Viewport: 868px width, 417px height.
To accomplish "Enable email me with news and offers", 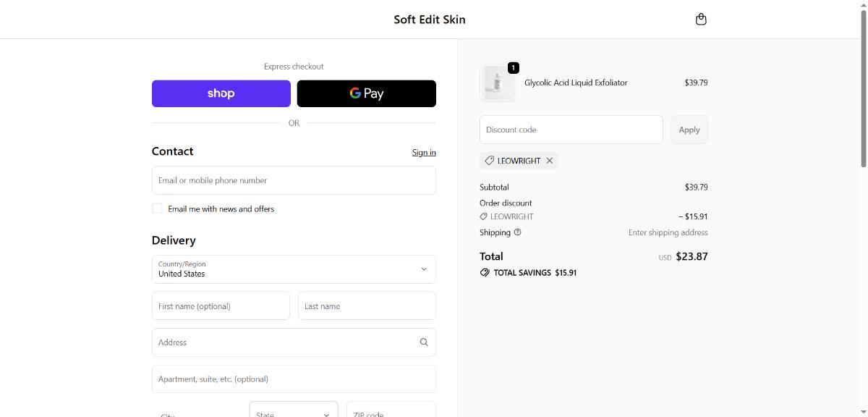I will coord(157,208).
